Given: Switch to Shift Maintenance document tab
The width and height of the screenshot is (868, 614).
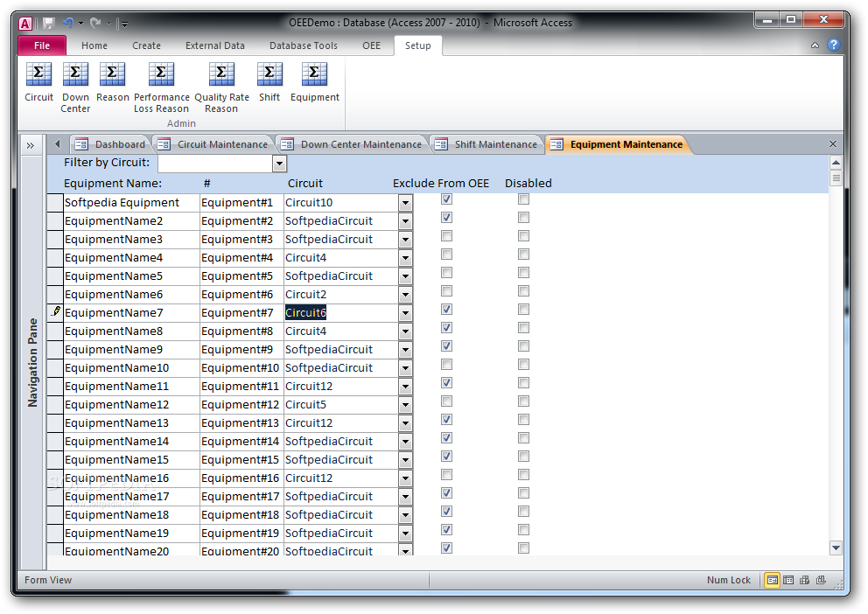Looking at the screenshot, I should coord(486,144).
